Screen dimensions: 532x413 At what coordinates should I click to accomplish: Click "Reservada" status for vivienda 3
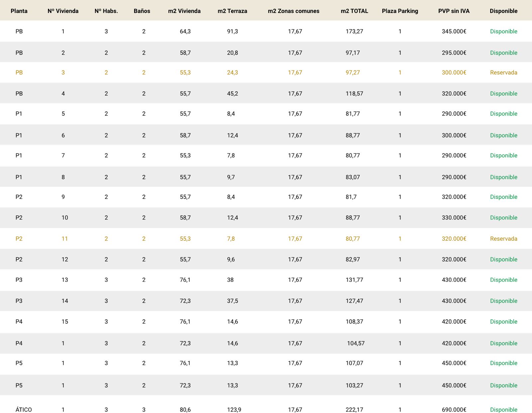click(x=503, y=72)
